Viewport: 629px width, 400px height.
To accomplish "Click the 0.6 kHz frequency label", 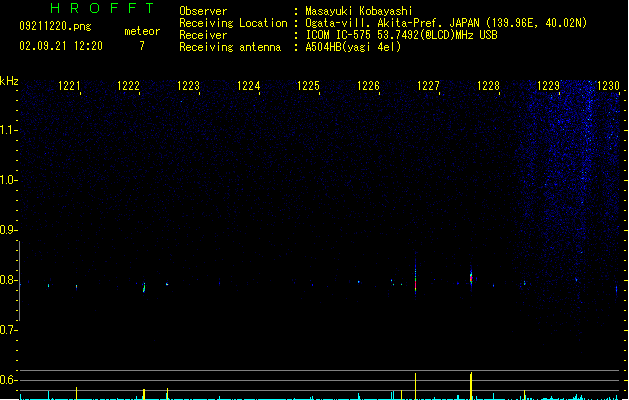I will coord(8,380).
